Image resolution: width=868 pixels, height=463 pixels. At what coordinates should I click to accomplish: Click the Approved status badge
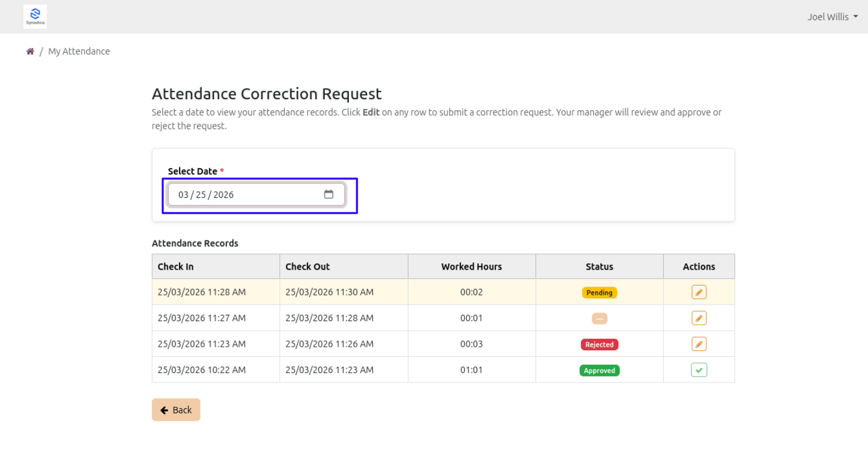[599, 371]
